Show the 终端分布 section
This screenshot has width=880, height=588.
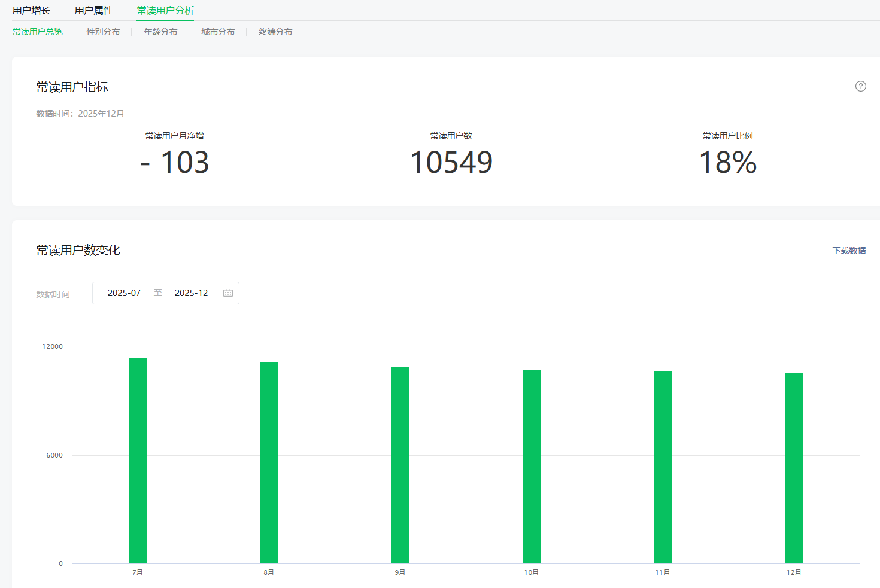pyautogui.click(x=275, y=32)
